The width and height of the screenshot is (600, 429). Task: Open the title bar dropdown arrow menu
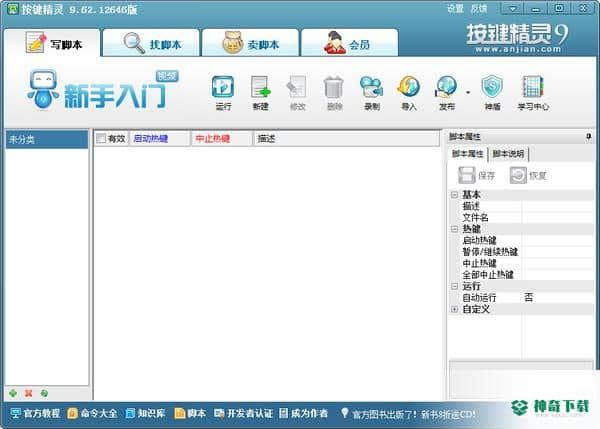512,8
